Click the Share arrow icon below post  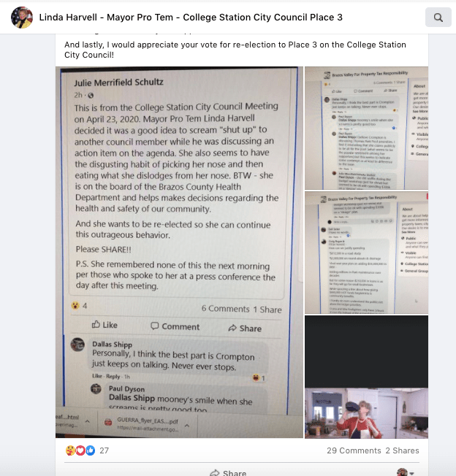(215, 472)
